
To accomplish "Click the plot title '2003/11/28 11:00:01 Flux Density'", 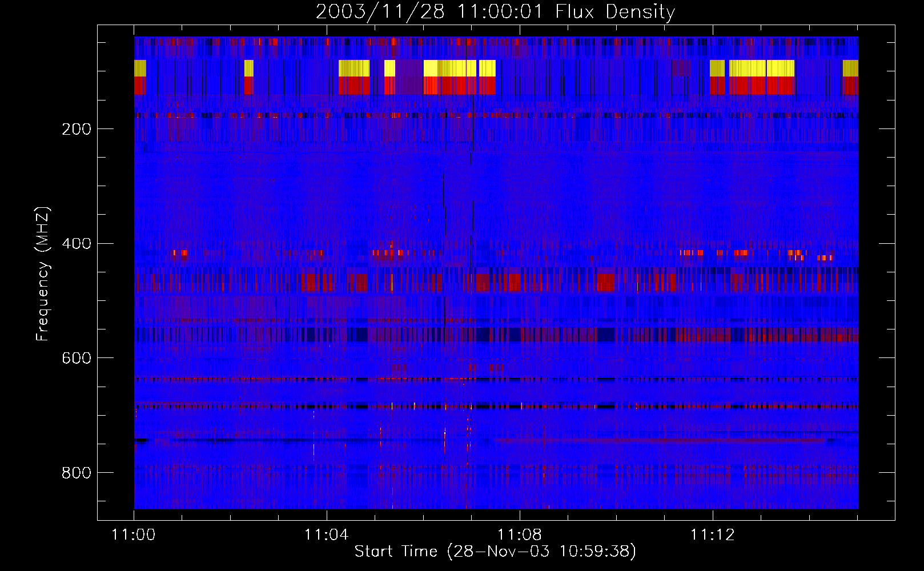I will tap(495, 11).
